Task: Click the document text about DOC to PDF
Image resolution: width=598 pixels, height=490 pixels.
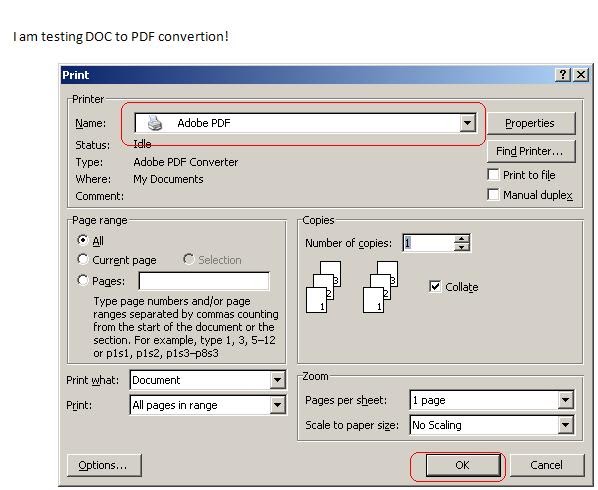Action: pyautogui.click(x=121, y=37)
